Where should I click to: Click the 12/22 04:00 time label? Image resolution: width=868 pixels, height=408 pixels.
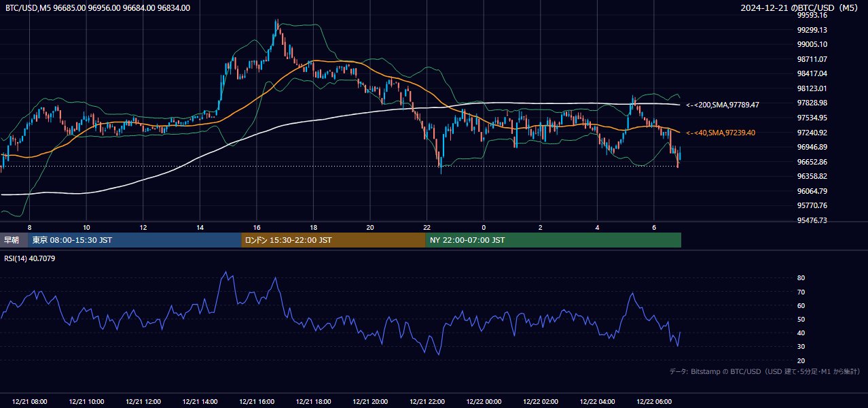pyautogui.click(x=598, y=402)
